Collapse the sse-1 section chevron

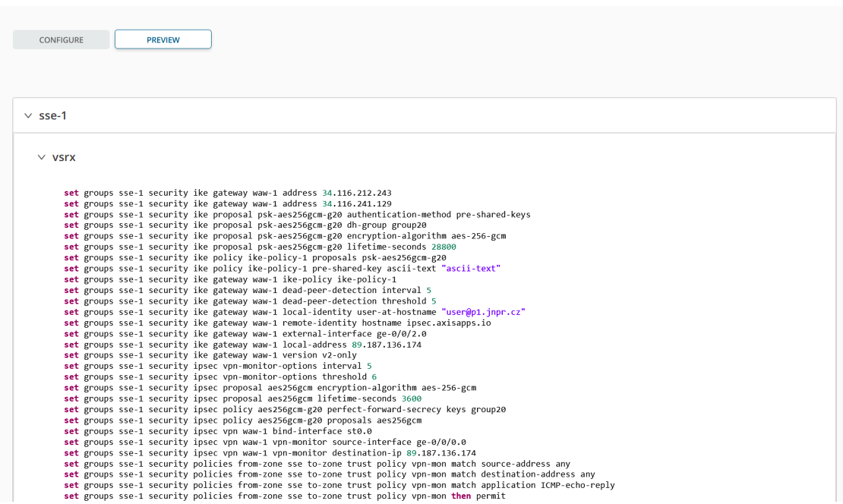28,115
